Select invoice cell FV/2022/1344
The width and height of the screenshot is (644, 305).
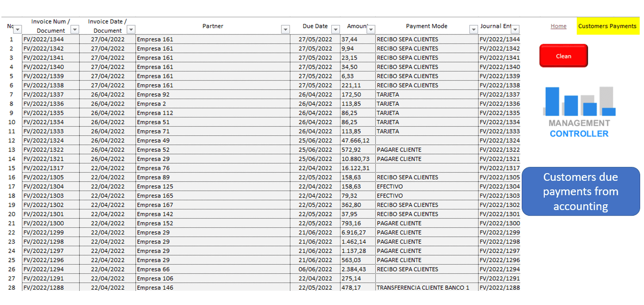coord(44,39)
